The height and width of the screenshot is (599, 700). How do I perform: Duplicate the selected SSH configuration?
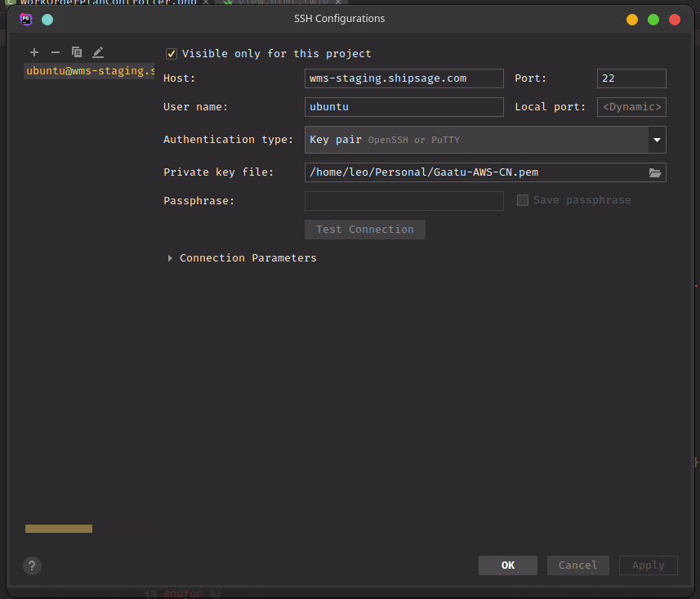tap(77, 52)
